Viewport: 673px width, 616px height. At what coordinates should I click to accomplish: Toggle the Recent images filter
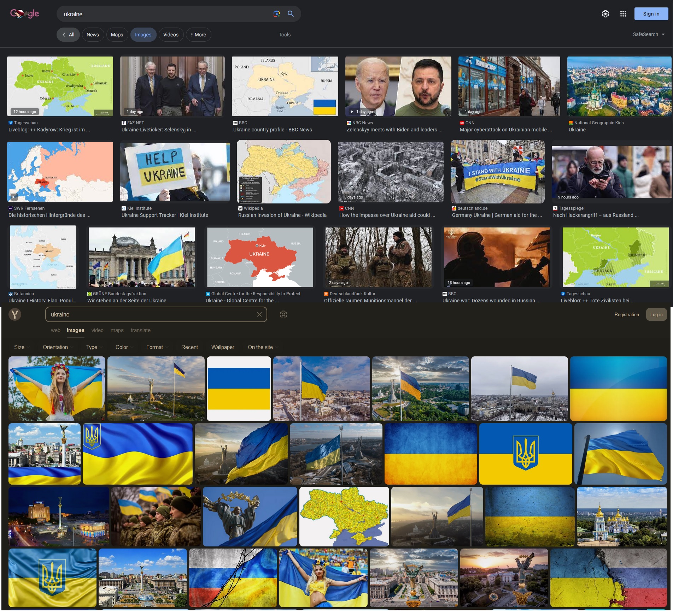coord(189,347)
